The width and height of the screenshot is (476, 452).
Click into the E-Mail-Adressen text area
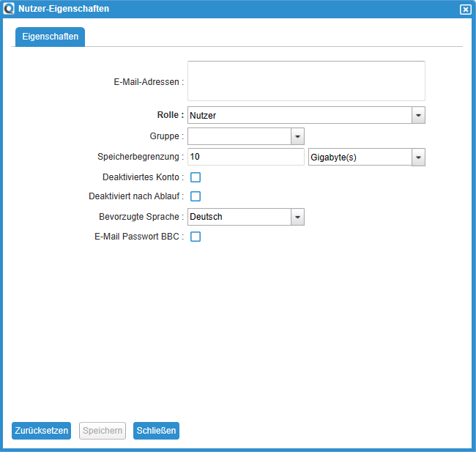coord(306,81)
